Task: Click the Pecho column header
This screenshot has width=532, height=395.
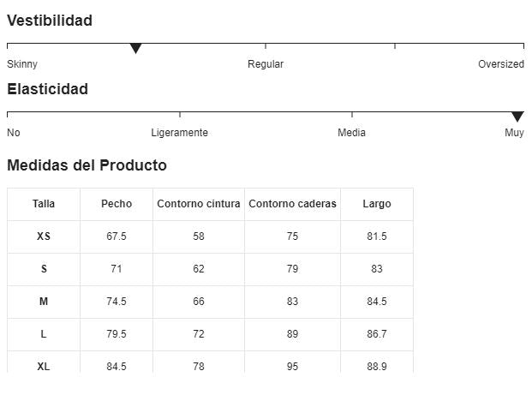Action: [117, 204]
